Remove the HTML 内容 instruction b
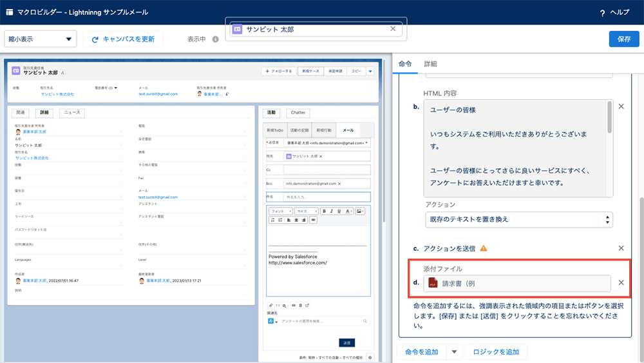This screenshot has width=644, height=363. [x=621, y=106]
